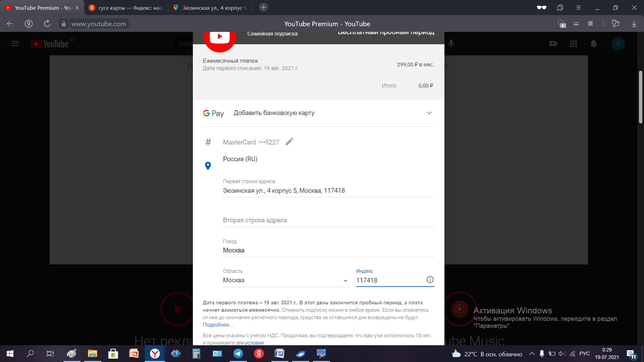The image size is (644, 362).
Task: Go back with the browser arrow
Action: (10, 23)
